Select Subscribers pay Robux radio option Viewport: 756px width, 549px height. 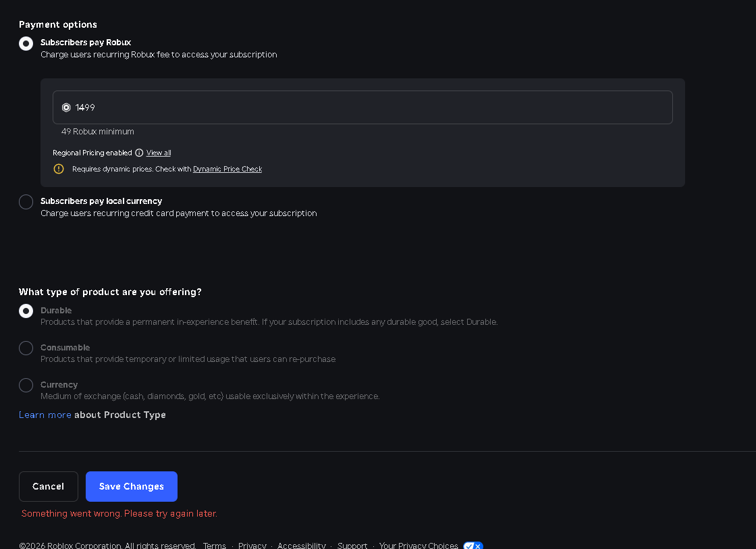click(x=26, y=43)
